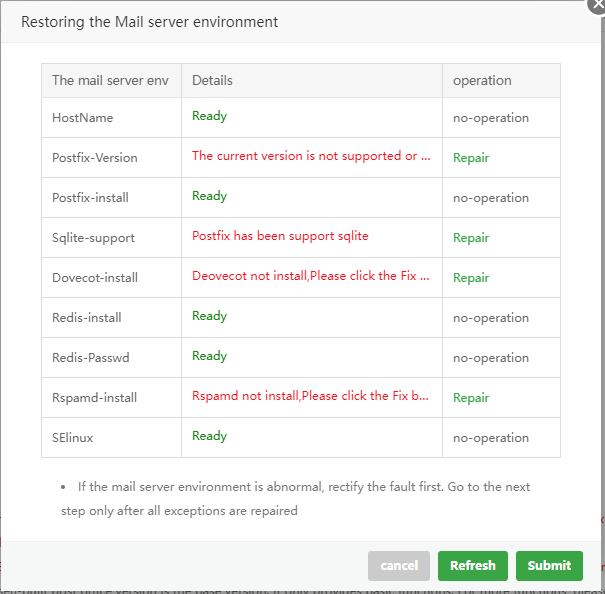Refresh the environment check
Screen dimensions: 605x594
pos(473,566)
